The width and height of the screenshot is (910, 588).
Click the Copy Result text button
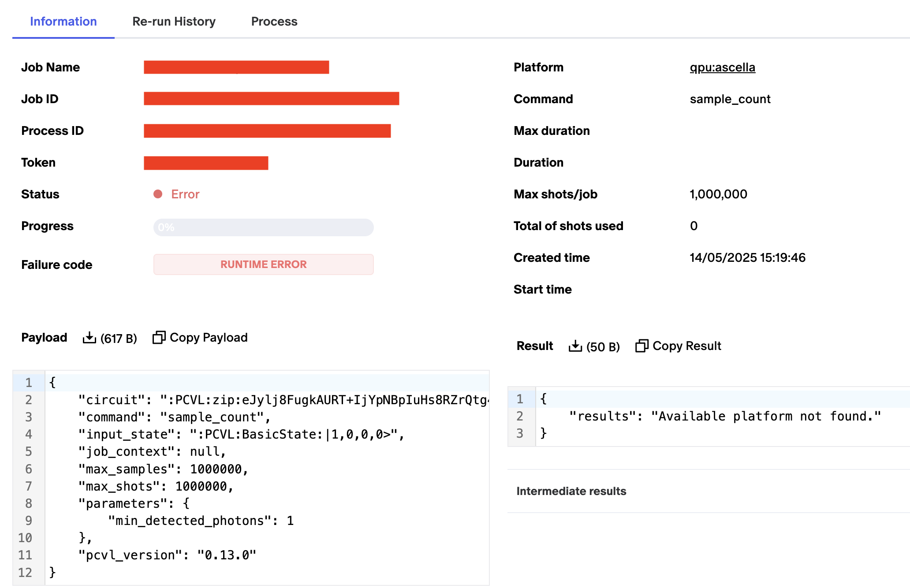687,346
